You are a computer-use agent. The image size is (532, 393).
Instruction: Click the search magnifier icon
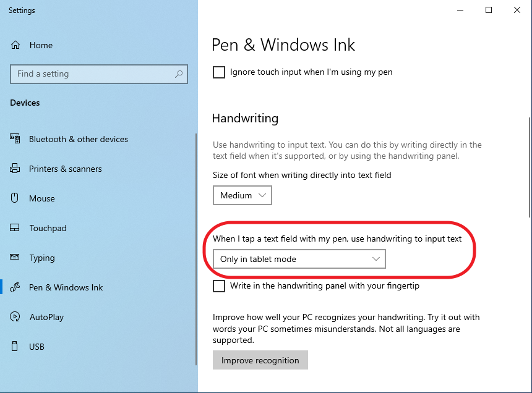tap(179, 74)
